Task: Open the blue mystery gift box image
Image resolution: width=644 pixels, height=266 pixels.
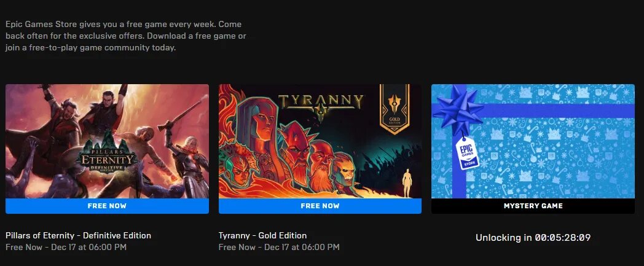Action: 533,141
